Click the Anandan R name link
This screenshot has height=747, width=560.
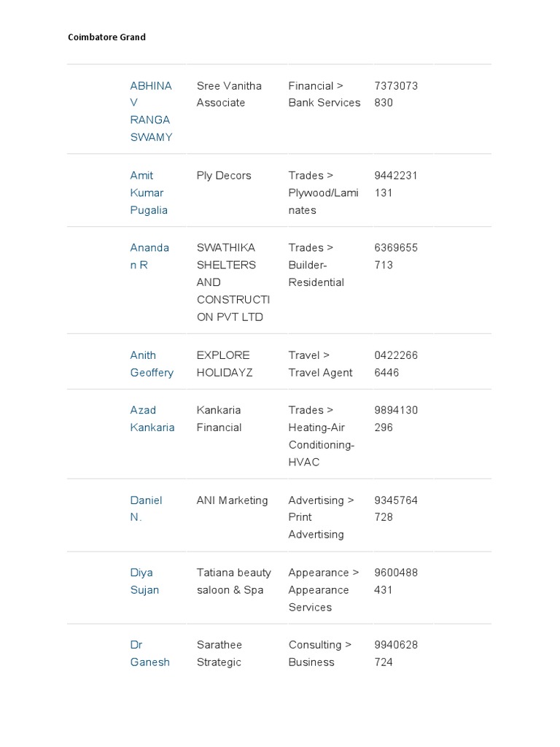pos(149,256)
